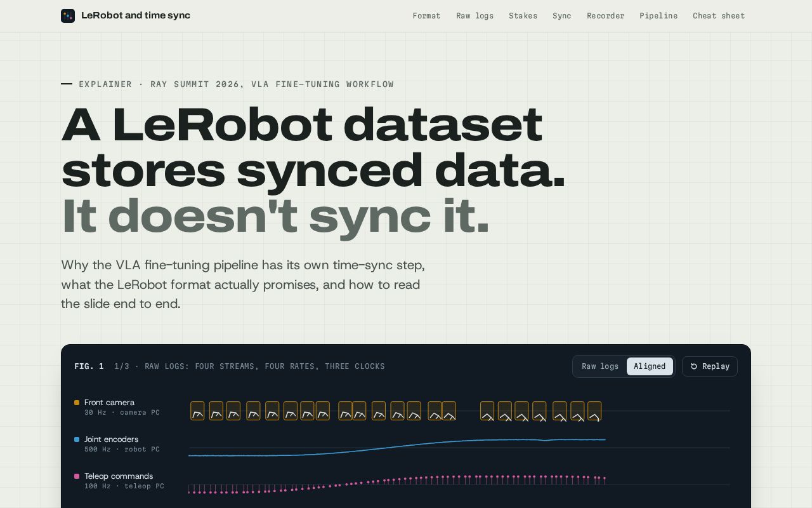Click the "Why the VLA fine-tuning pipeline" paragraph

click(x=243, y=284)
